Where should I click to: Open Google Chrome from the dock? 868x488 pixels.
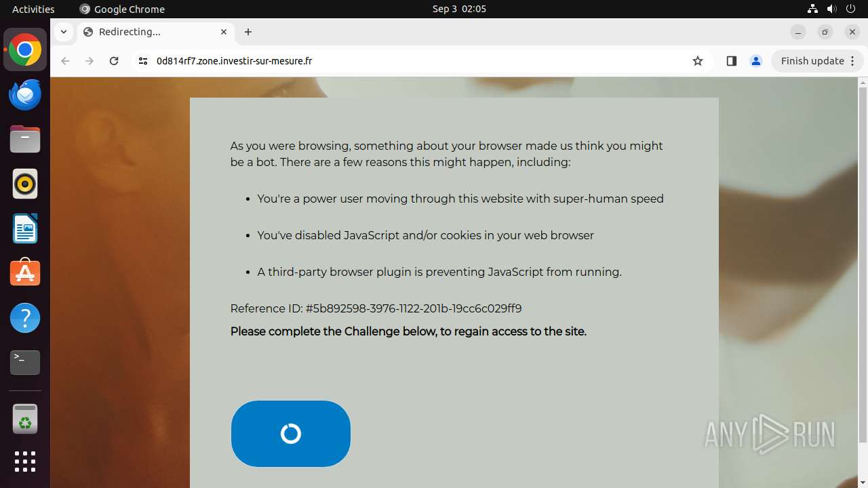25,50
